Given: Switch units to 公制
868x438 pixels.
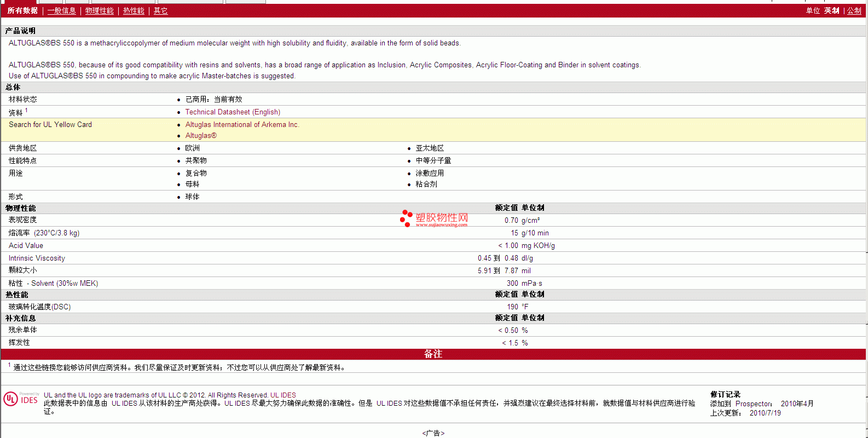Looking at the screenshot, I should point(854,10).
